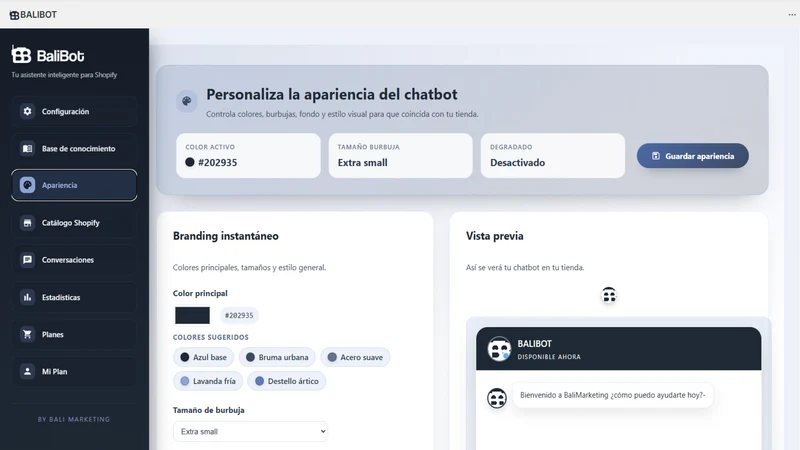This screenshot has height=450, width=800.
Task: Click the Color activo #202935 card
Action: tap(248, 156)
